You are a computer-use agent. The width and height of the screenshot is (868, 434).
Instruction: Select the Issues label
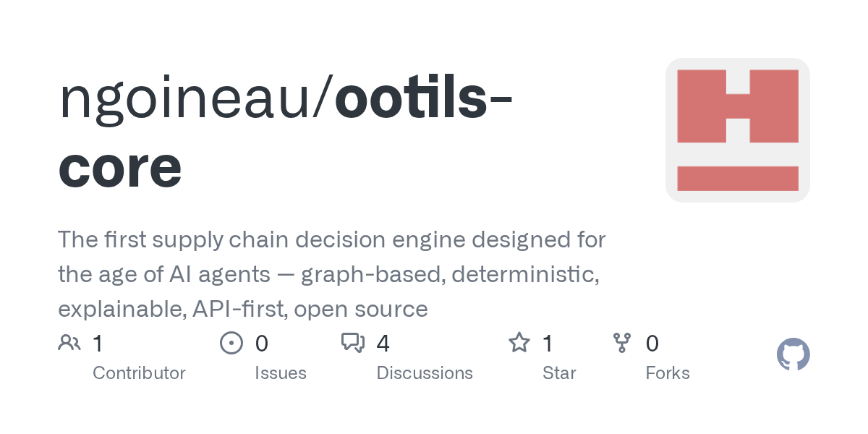(281, 373)
